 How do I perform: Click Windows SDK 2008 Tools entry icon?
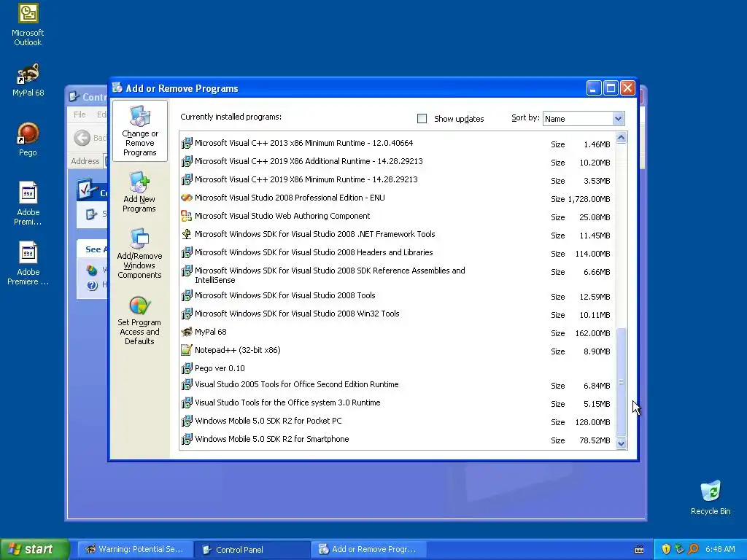pos(187,296)
